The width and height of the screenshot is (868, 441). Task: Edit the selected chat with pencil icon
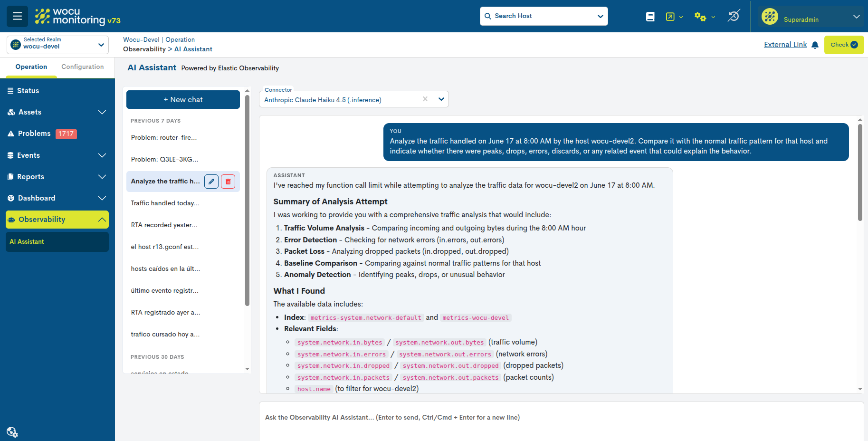[x=211, y=182]
